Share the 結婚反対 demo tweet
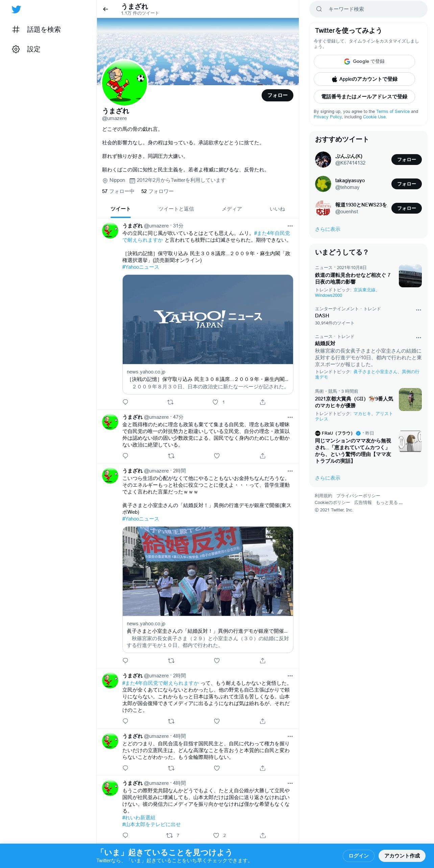 pyautogui.click(x=263, y=660)
